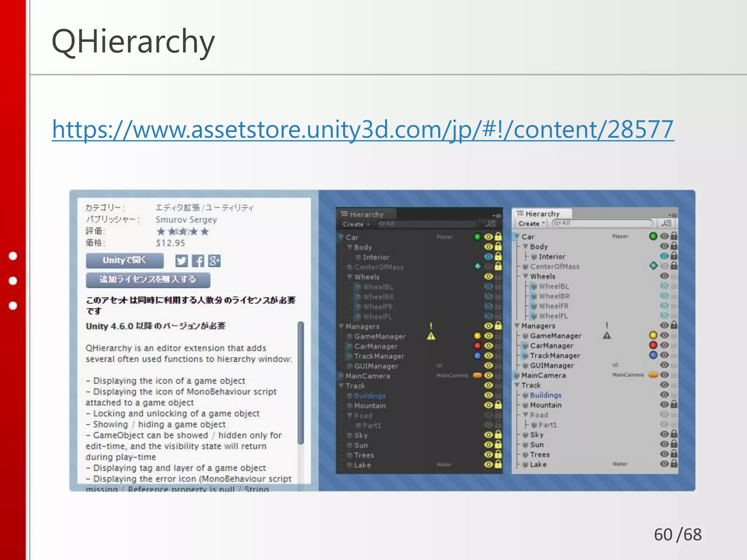Click the Body lock icon in light panel
This screenshot has width=747, height=560.
click(674, 246)
